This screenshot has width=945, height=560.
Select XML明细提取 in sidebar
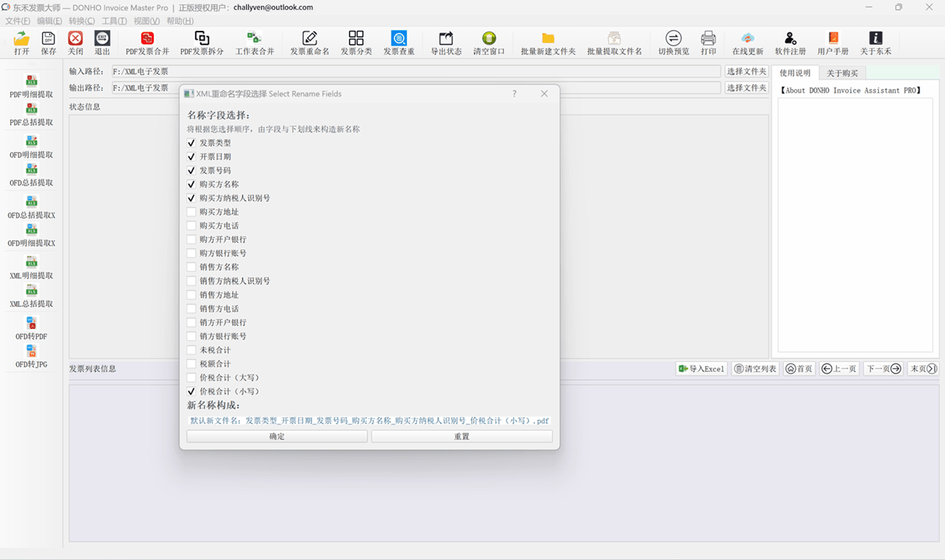coord(32,268)
